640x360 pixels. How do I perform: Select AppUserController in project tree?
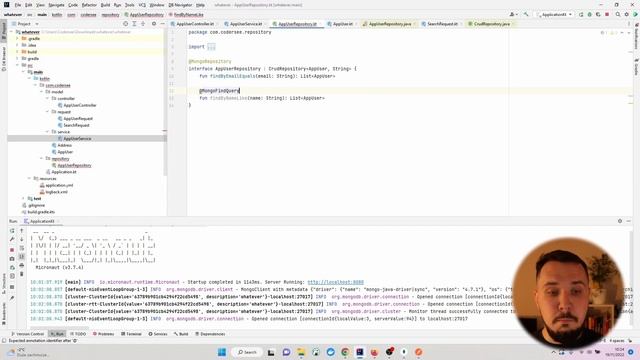(80, 105)
